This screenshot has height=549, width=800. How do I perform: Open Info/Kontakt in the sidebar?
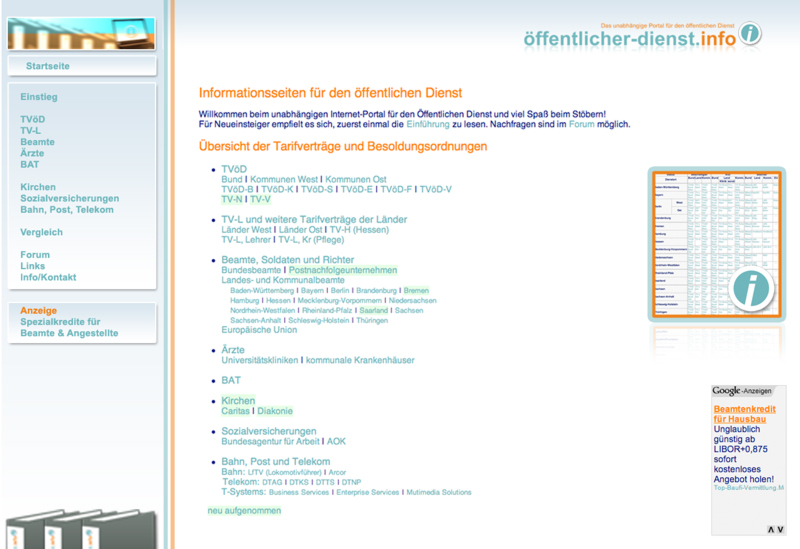48,277
